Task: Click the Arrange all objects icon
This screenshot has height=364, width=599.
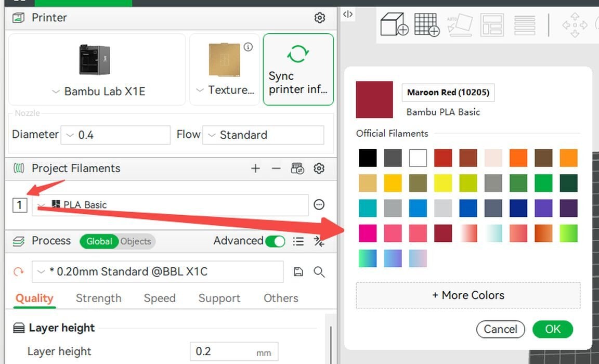Action: click(491, 24)
